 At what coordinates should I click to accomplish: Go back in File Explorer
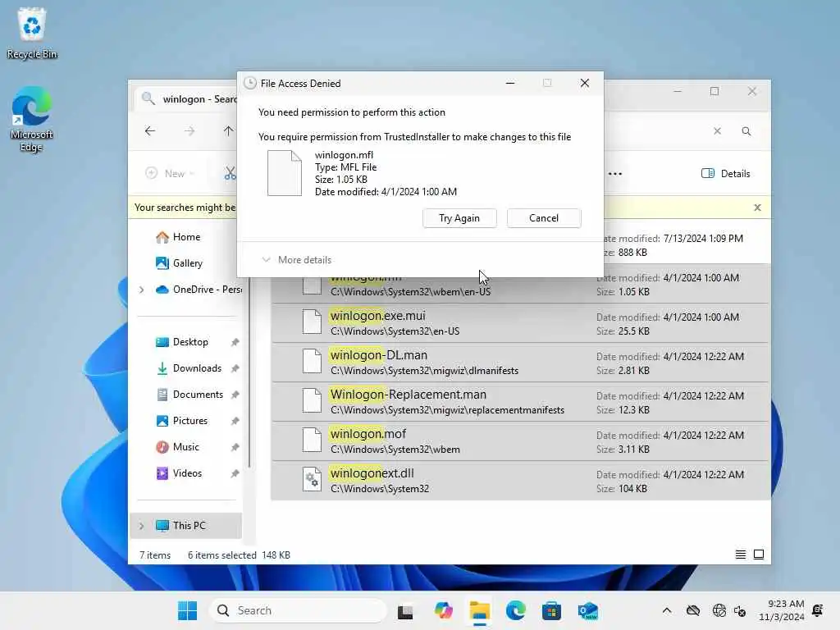(150, 131)
